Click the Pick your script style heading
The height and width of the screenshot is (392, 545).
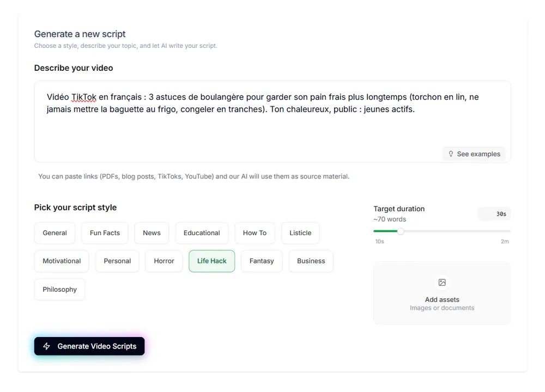tap(75, 207)
